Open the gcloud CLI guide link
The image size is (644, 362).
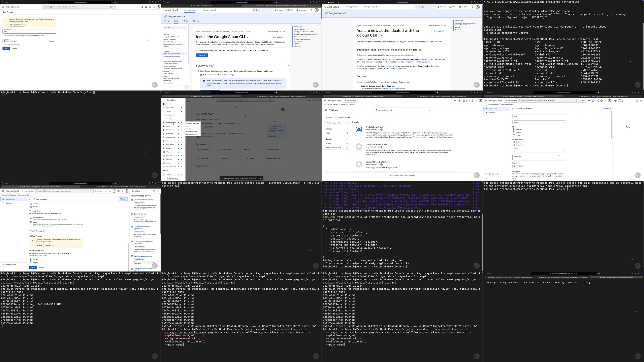click(x=407, y=55)
